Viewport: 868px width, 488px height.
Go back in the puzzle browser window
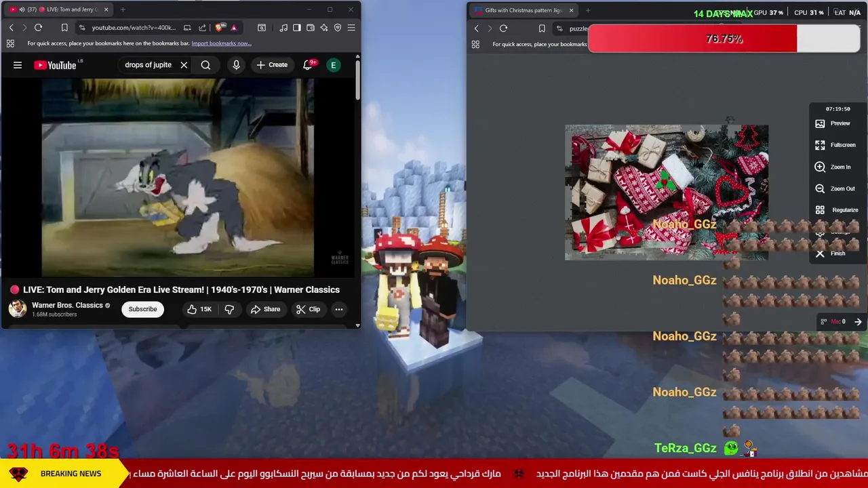476,28
